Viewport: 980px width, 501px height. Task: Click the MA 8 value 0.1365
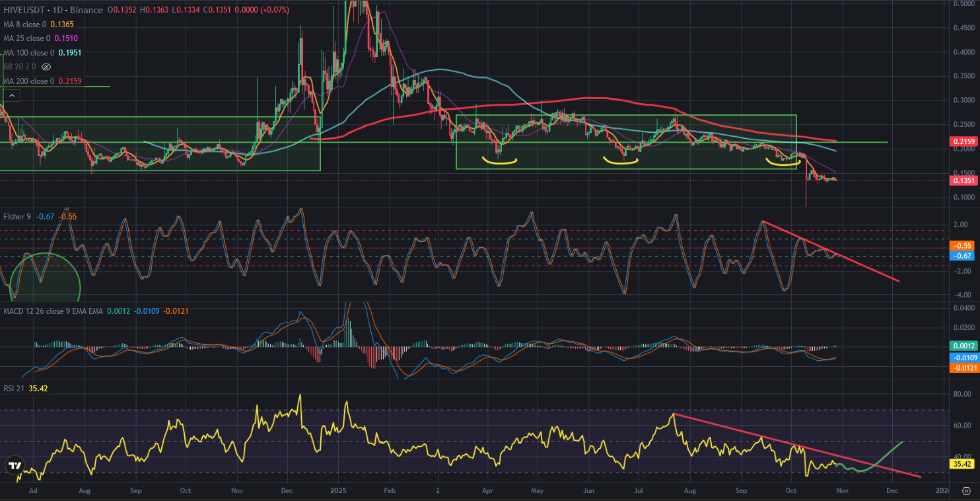pyautogui.click(x=61, y=24)
